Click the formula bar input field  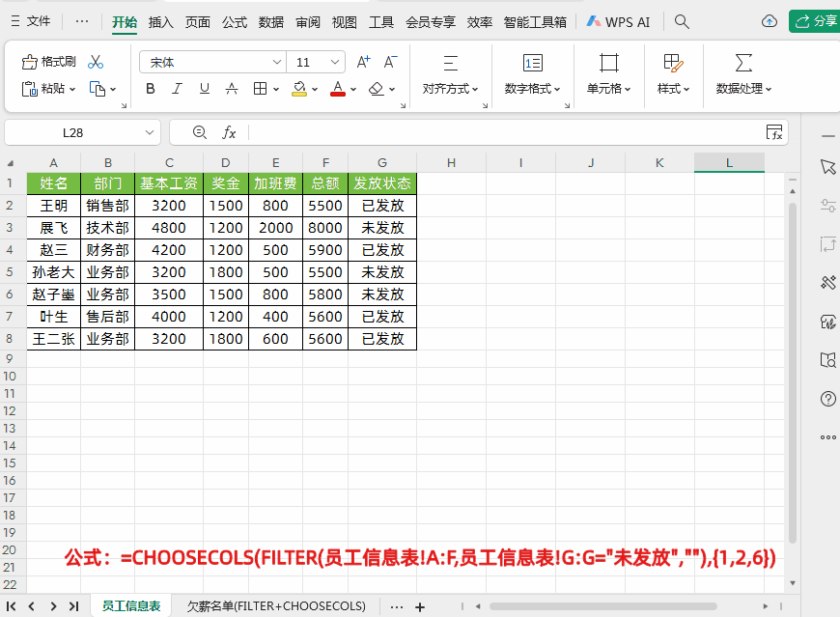point(506,132)
